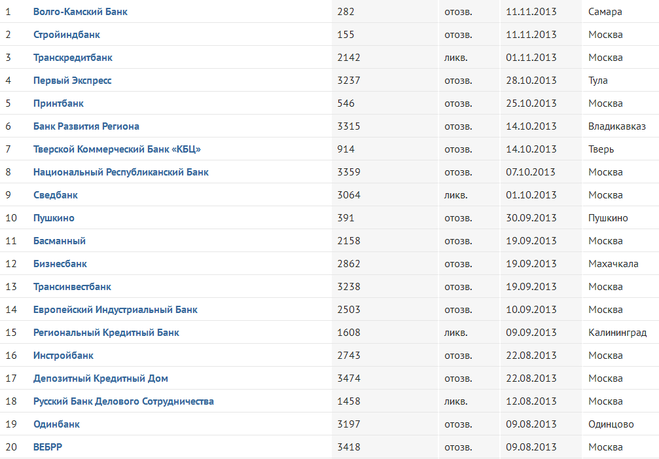
Task: Click date 07.10.2013
Action: click(531, 172)
